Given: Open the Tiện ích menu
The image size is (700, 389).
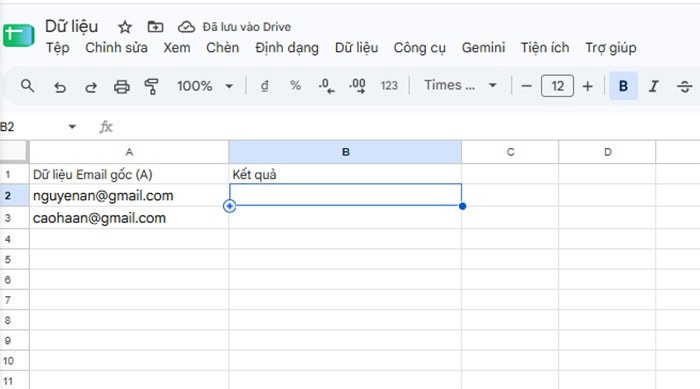Looking at the screenshot, I should 545,48.
